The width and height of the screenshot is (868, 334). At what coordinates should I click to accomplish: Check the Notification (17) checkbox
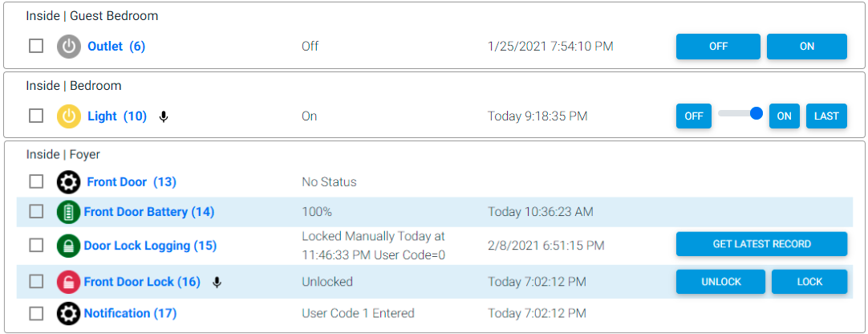(36, 313)
